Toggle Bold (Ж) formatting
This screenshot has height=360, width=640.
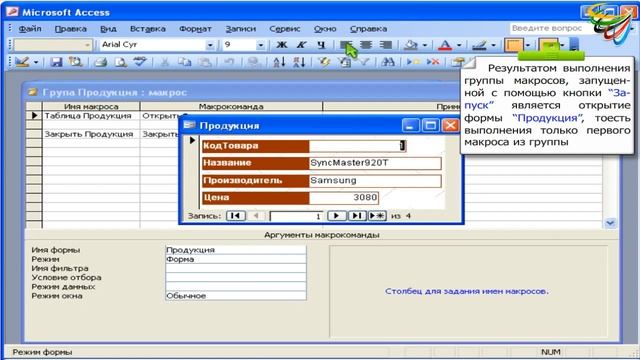pyautogui.click(x=282, y=44)
